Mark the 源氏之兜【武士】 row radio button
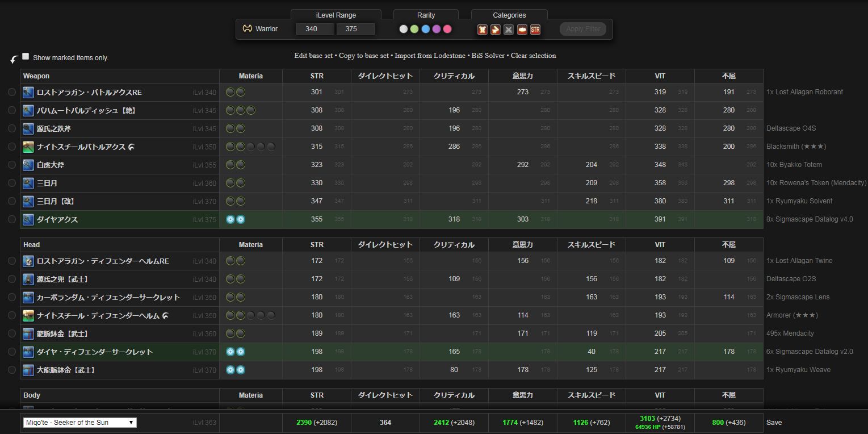 pos(12,279)
